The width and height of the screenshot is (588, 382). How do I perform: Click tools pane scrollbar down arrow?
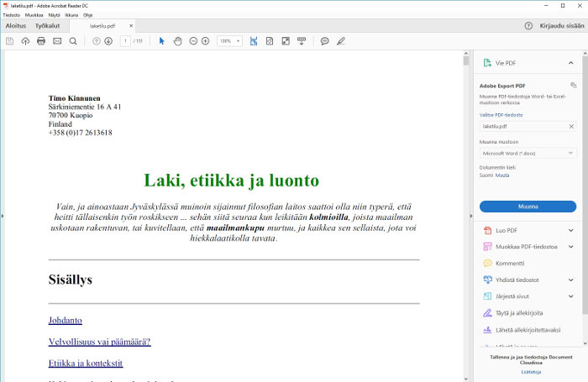tap(585, 343)
